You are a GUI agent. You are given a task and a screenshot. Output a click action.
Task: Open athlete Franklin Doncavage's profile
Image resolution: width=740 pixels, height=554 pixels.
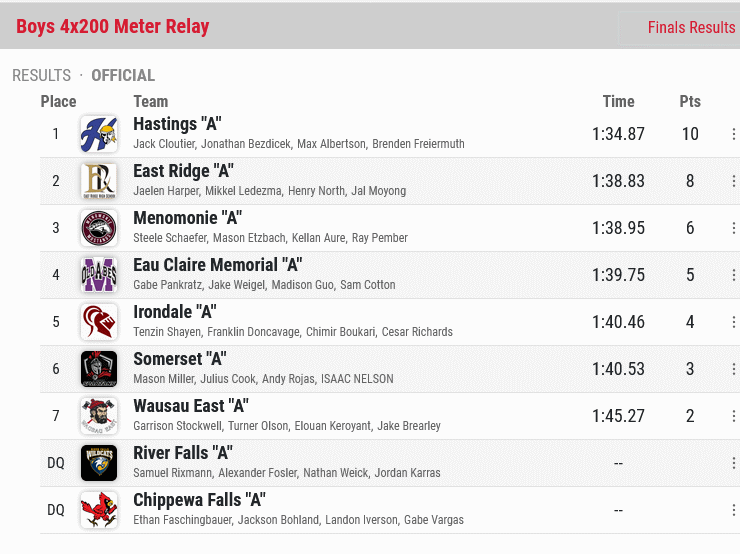click(x=253, y=332)
